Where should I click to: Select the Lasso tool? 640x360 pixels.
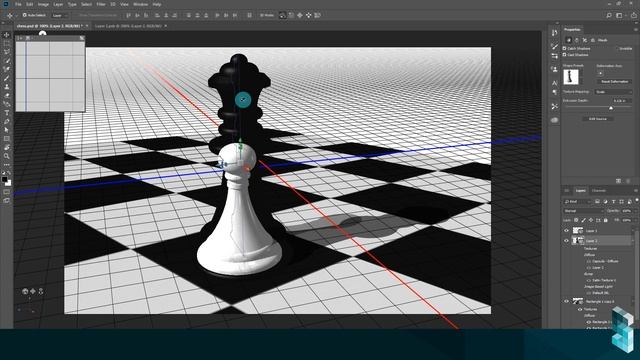point(7,52)
